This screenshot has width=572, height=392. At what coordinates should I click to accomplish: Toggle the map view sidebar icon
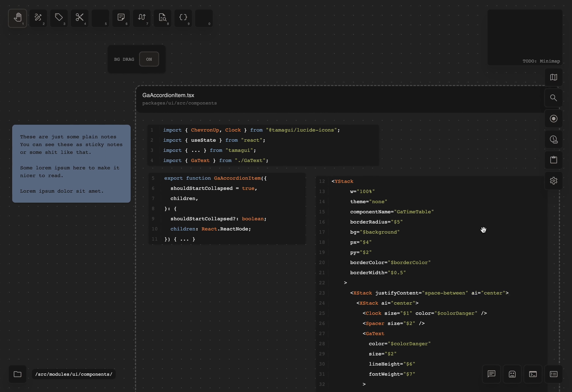(553, 77)
